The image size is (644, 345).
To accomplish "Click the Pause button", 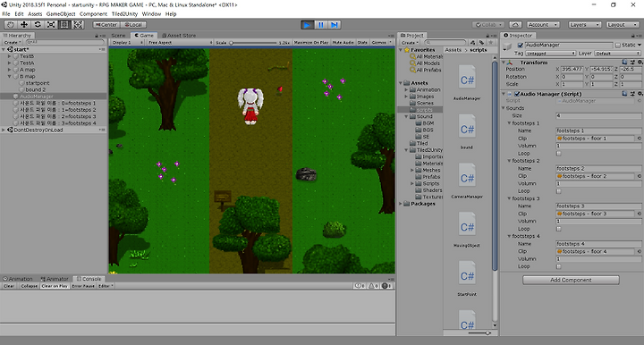I will (x=321, y=25).
